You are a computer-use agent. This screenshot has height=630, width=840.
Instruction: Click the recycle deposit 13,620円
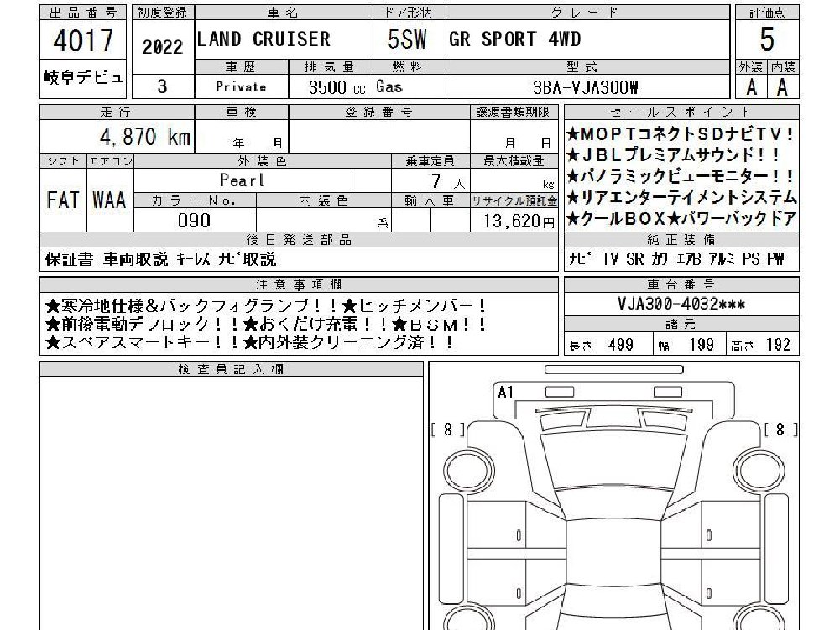[x=519, y=220]
